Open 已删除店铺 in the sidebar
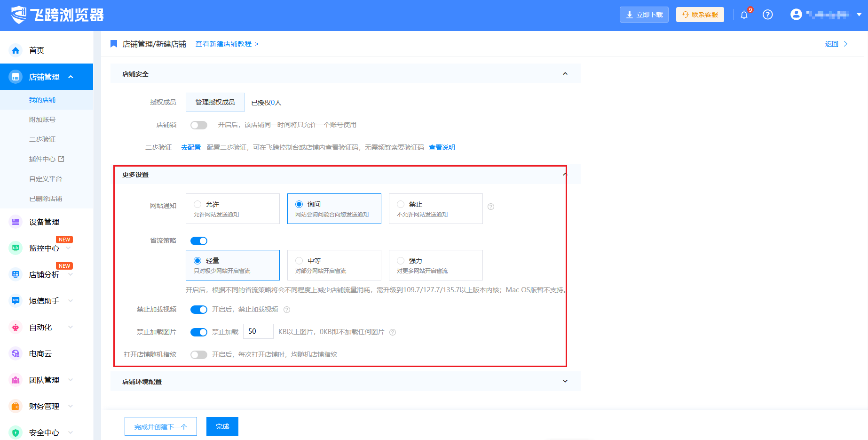Screen dimensions: 868x440 (46, 199)
